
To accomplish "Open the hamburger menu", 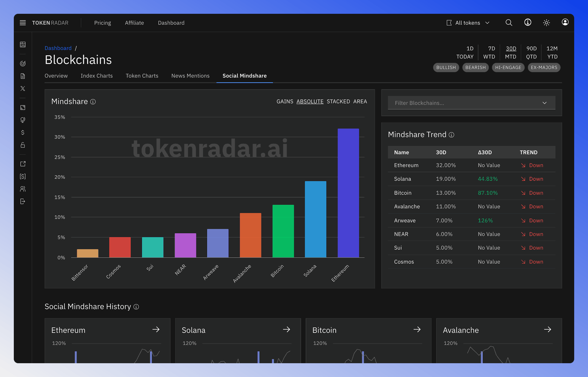I will (23, 23).
